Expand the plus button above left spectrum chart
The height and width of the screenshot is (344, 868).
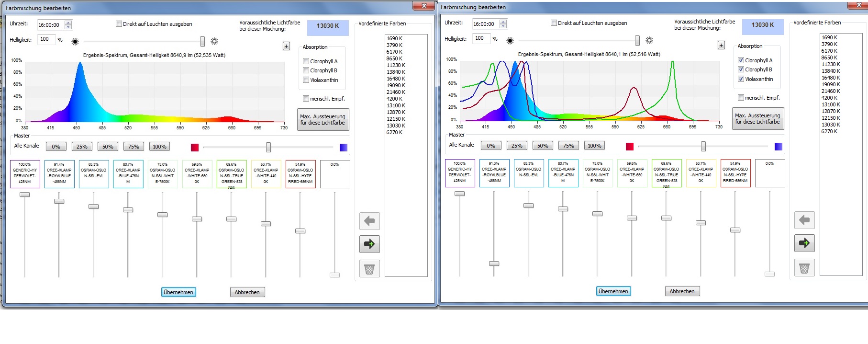[x=286, y=46]
